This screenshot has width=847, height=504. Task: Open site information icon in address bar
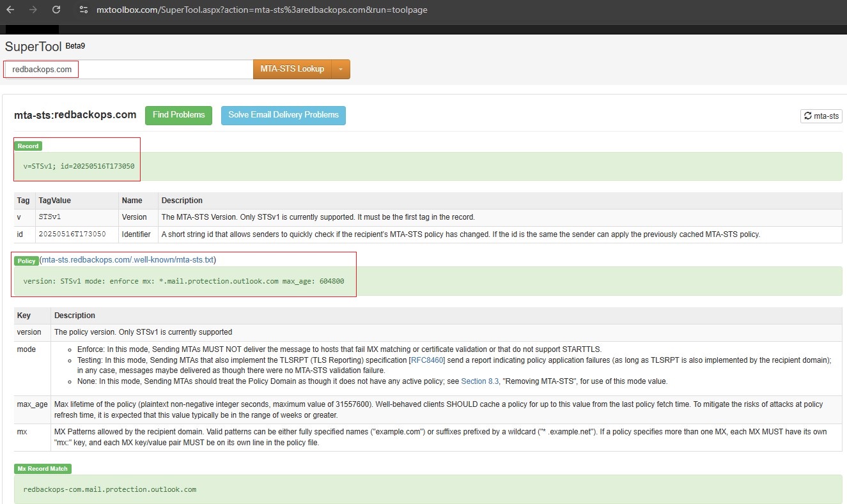tap(83, 10)
